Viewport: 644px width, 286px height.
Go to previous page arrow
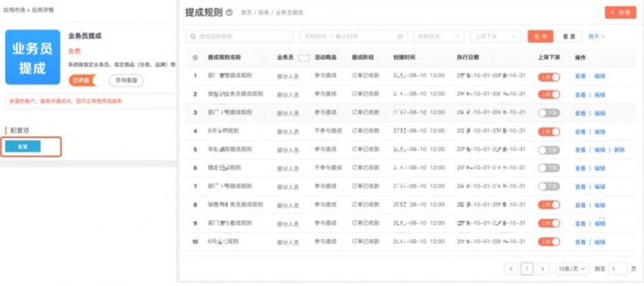pos(511,269)
